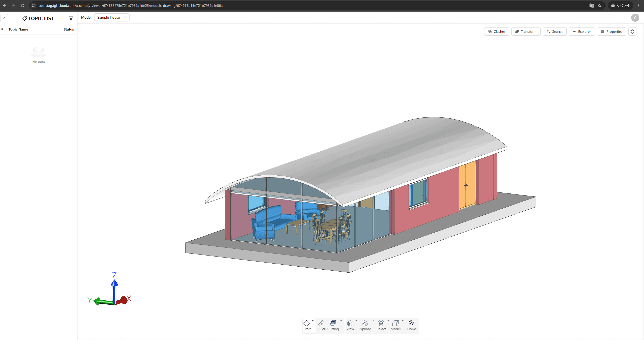644x340 pixels.
Task: Expand the Object options caret
Action: coord(388,321)
